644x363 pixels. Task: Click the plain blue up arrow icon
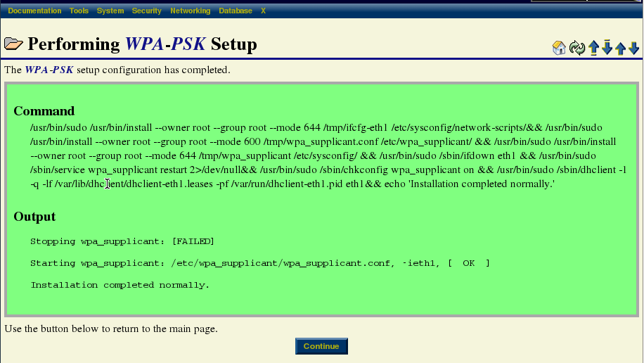tap(621, 48)
